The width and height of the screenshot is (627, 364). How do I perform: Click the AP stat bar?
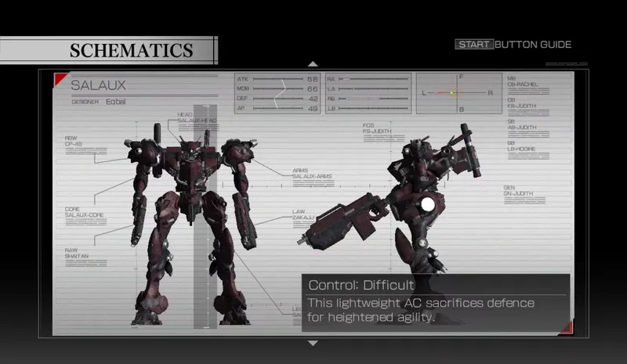coord(278,108)
